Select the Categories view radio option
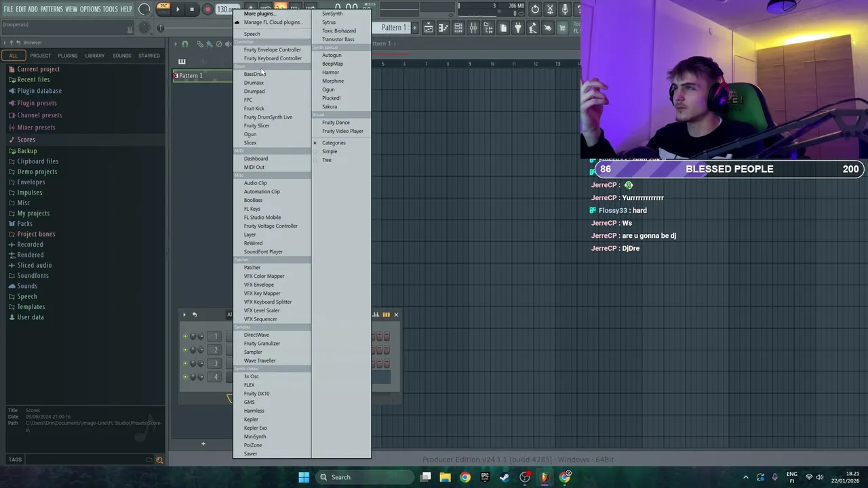 point(334,143)
